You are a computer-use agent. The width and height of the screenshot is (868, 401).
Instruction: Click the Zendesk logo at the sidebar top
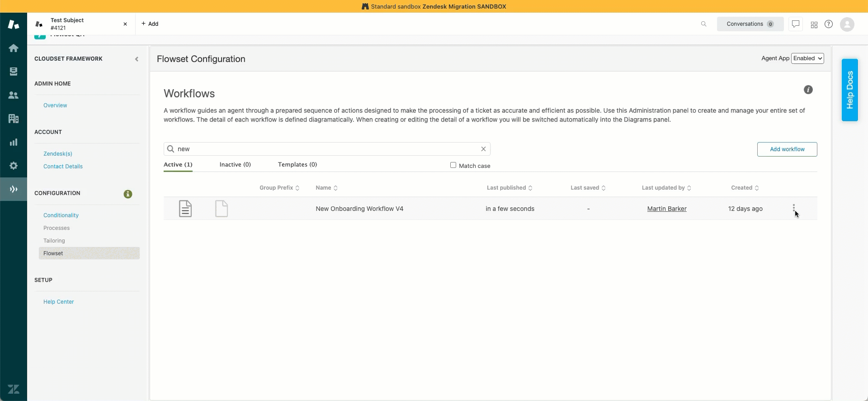(14, 24)
